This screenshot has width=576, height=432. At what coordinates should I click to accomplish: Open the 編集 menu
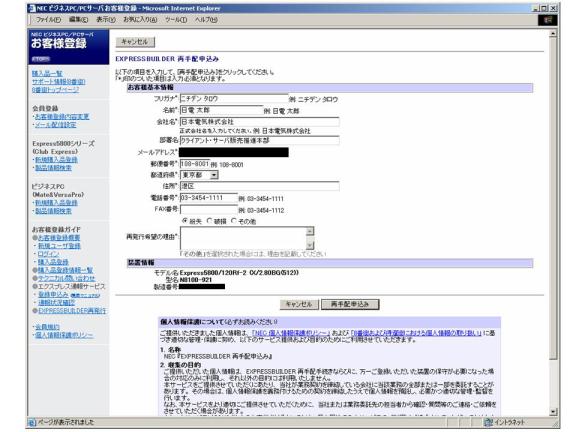78,19
